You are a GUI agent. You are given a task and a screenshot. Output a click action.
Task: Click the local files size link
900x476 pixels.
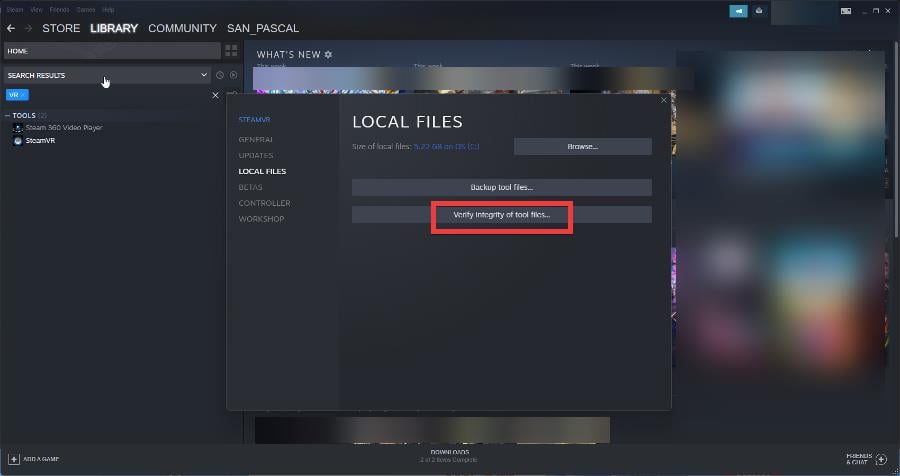coord(447,146)
